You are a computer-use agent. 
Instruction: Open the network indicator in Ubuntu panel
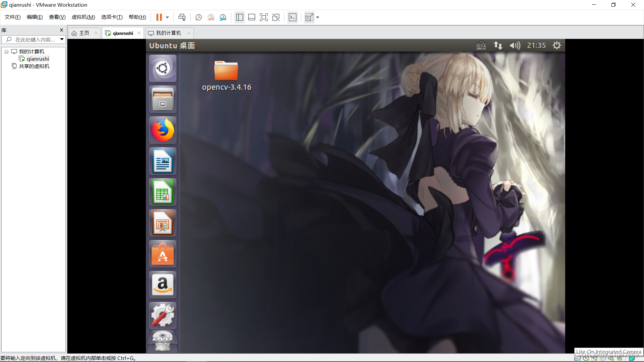(498, 46)
